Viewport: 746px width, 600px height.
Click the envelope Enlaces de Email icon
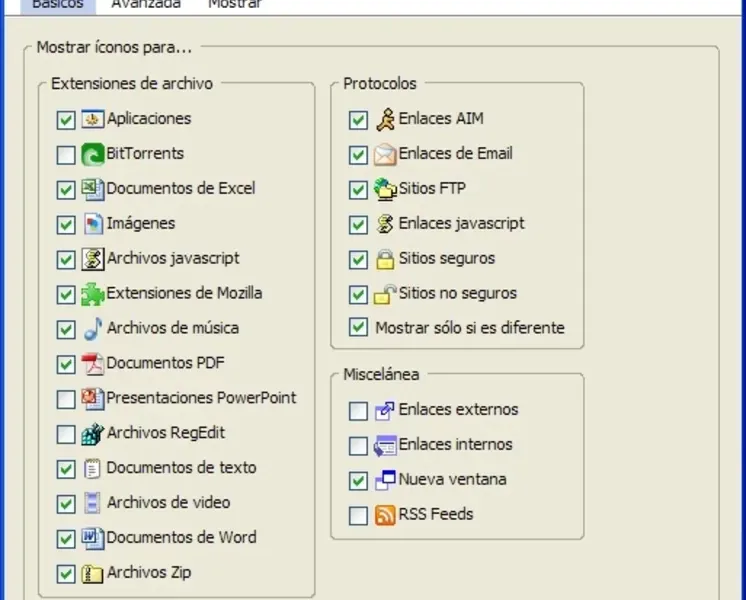tap(385, 154)
